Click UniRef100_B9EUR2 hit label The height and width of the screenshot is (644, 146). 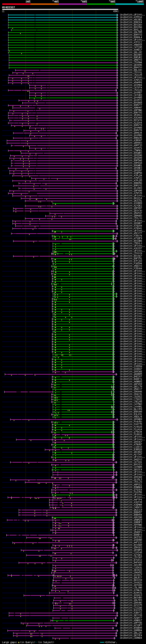point(131,57)
